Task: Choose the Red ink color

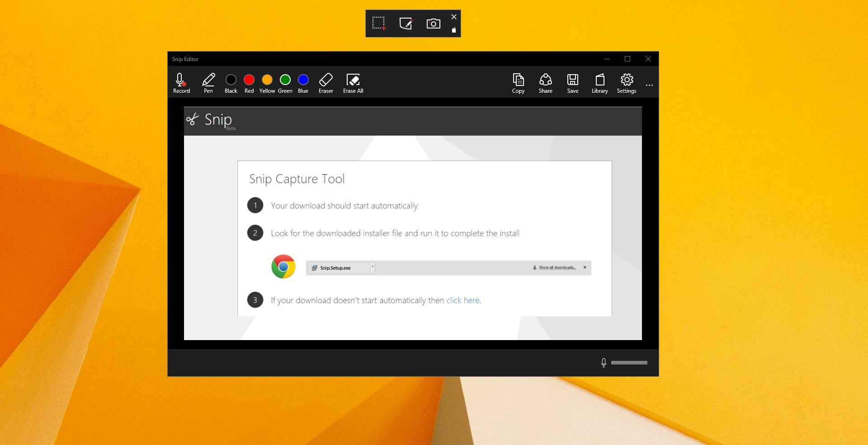Action: 249,83
